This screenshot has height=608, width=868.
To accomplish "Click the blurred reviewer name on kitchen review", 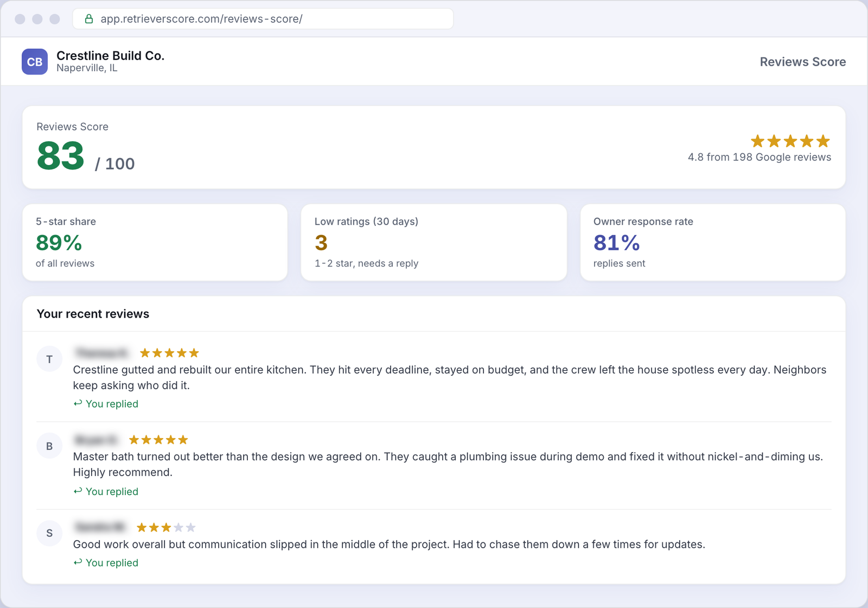I will 102,353.
